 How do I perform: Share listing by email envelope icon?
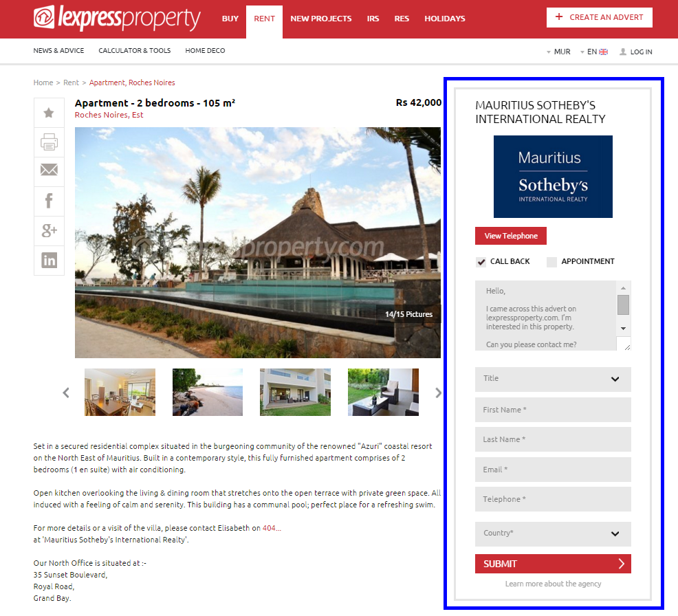[x=49, y=172]
